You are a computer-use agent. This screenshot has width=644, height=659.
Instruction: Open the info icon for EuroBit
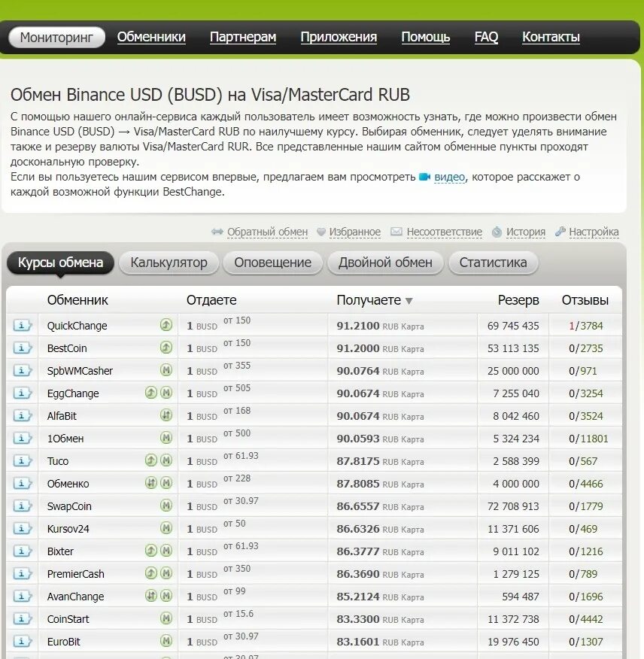pyautogui.click(x=22, y=642)
